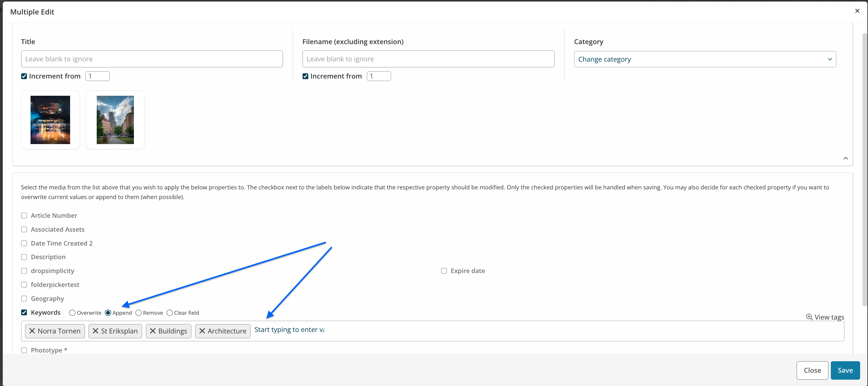The image size is (868, 386).
Task: Select the Remove radio option
Action: [x=138, y=313]
